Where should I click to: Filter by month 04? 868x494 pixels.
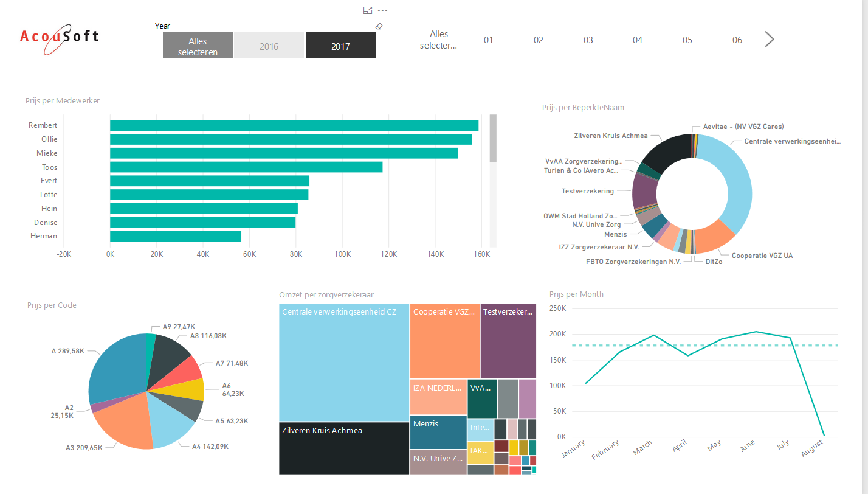point(638,40)
